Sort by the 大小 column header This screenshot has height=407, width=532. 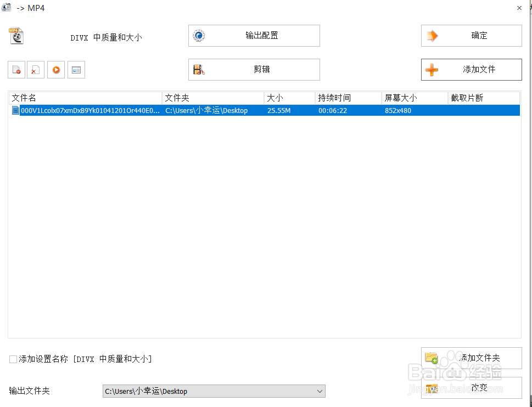click(x=289, y=98)
